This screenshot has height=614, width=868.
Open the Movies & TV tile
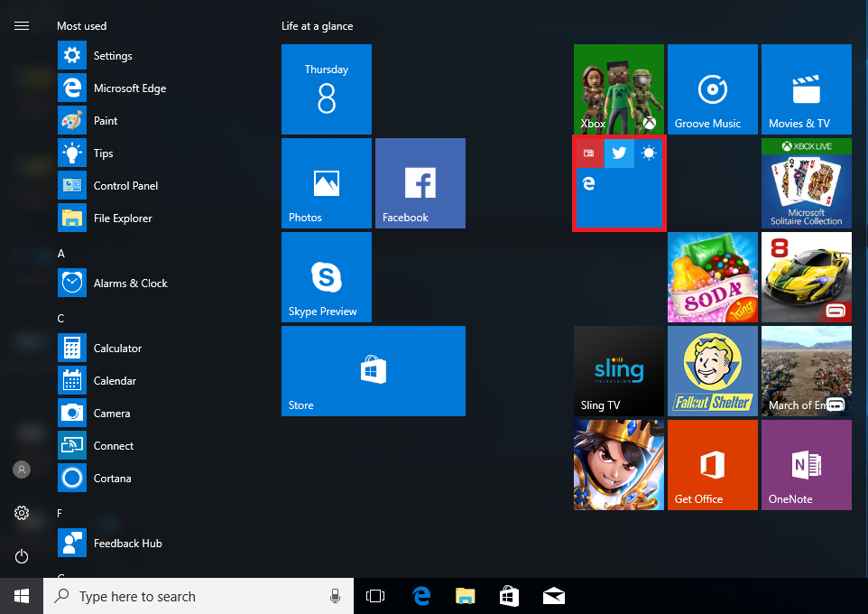806,89
